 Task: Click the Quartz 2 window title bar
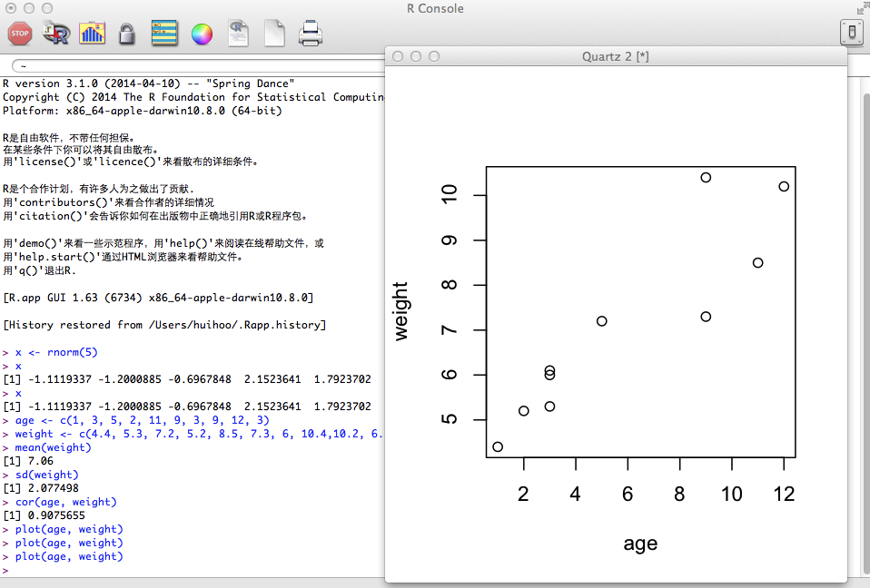pyautogui.click(x=615, y=56)
